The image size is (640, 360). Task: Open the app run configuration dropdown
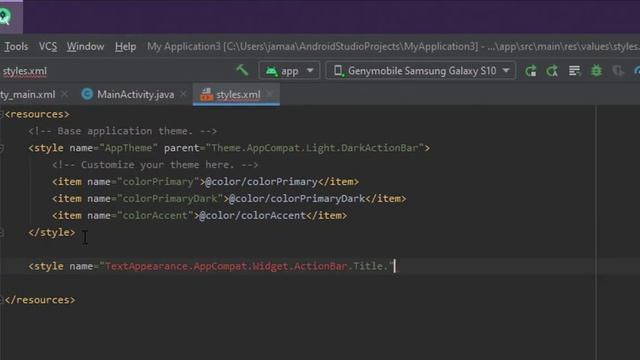point(289,71)
